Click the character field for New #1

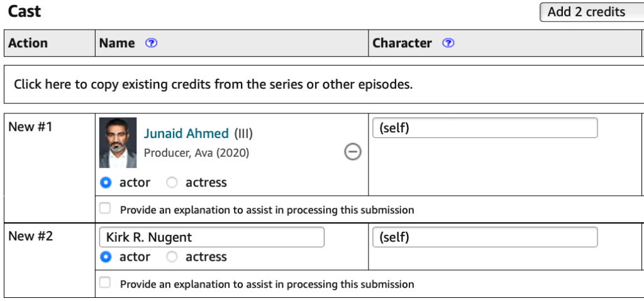pyautogui.click(x=485, y=128)
